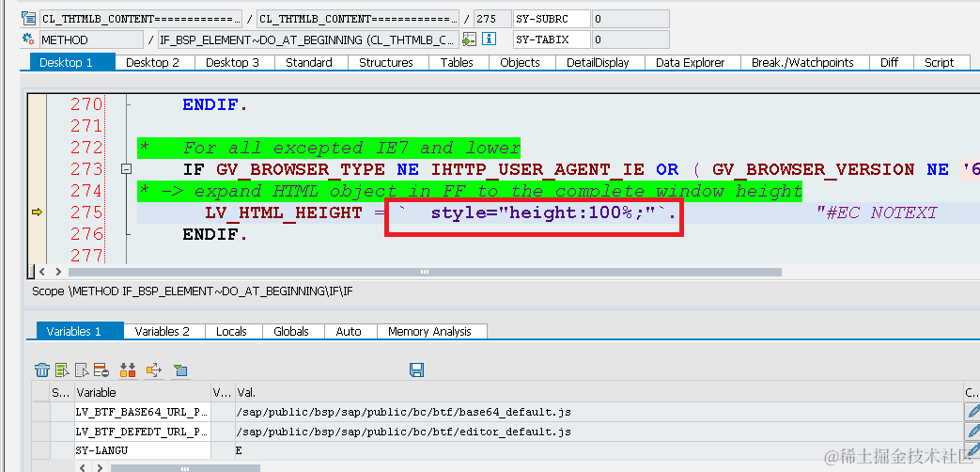Screen dimensions: 980x472
Task: Select the Globals tab
Action: tap(291, 331)
